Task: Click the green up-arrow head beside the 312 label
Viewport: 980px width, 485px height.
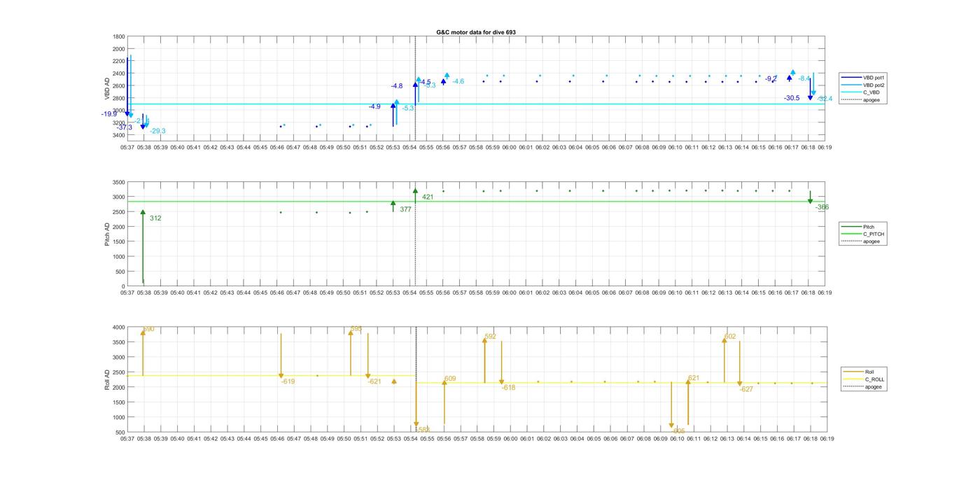Action: 143,212
